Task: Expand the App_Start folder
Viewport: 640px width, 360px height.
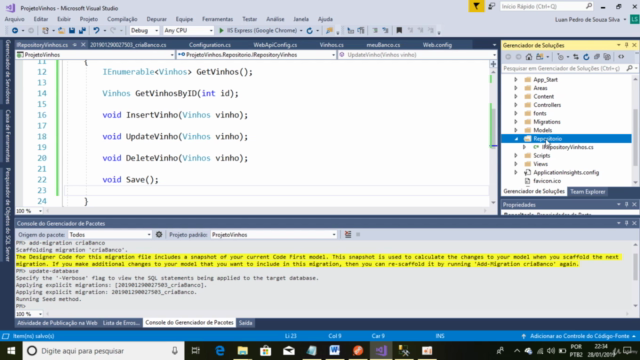Action: (516, 80)
